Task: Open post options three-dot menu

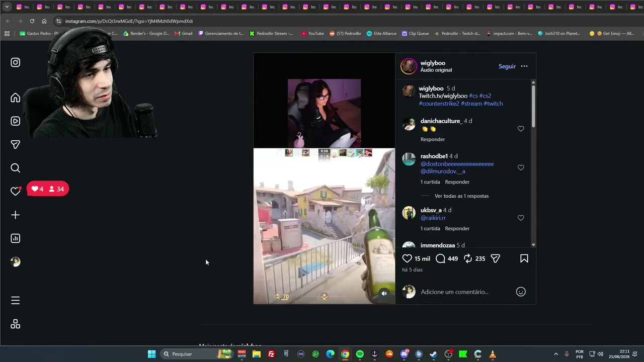Action: click(524, 66)
